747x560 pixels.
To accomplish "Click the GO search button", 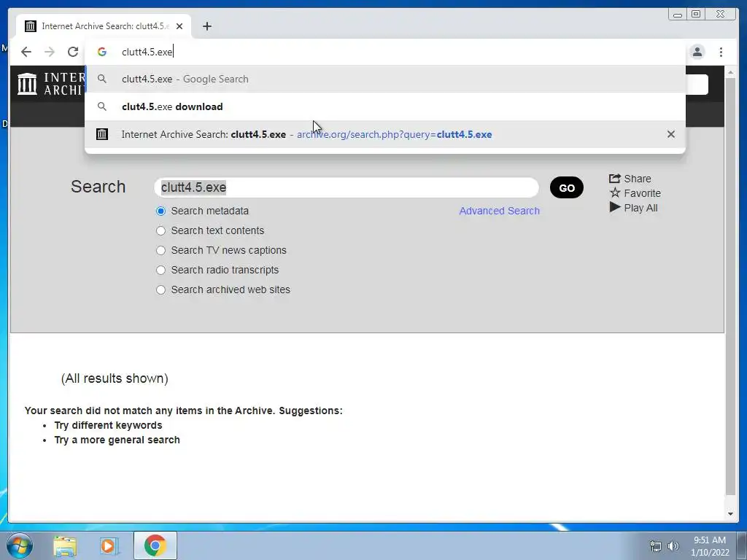I will tap(566, 187).
